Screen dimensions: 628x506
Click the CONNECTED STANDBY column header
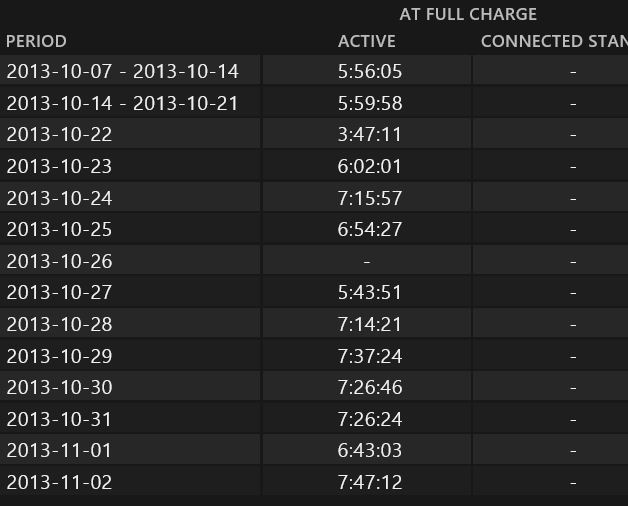[x=553, y=41]
